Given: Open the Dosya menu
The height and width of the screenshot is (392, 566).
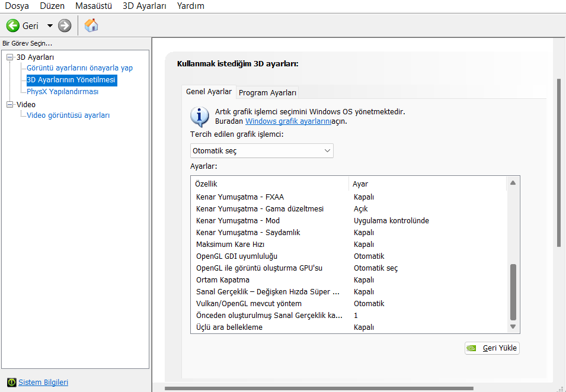Looking at the screenshot, I should [x=17, y=6].
